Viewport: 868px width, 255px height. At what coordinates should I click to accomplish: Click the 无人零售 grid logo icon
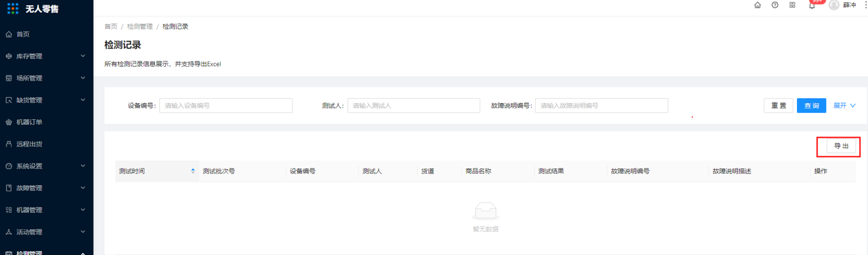(x=13, y=8)
